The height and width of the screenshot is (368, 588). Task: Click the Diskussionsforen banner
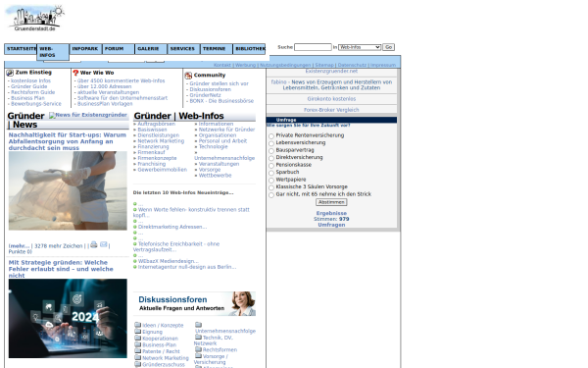(194, 304)
